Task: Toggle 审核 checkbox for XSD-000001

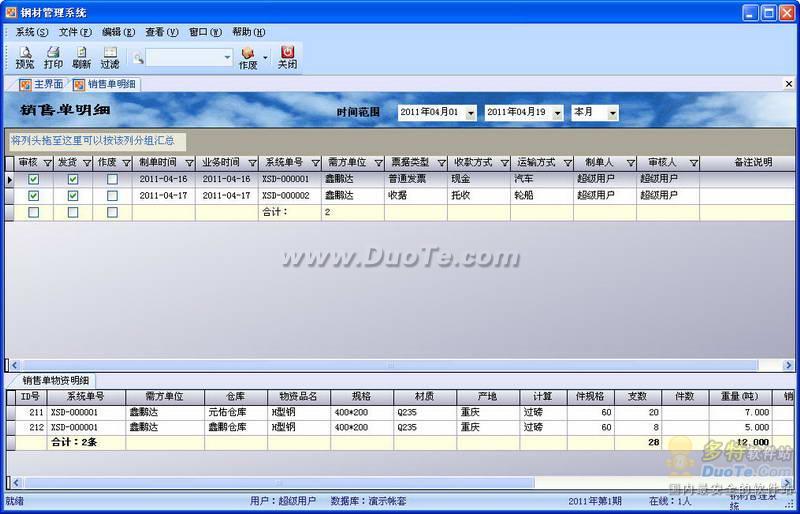Action: pyautogui.click(x=34, y=179)
